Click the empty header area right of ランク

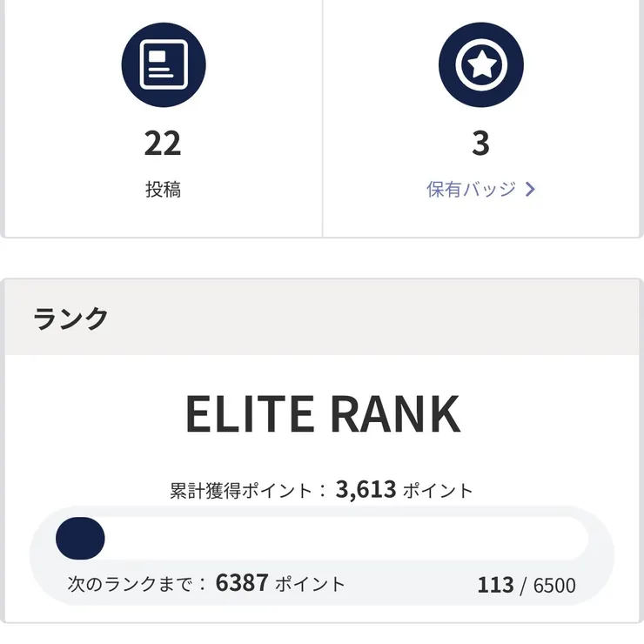click(392, 319)
